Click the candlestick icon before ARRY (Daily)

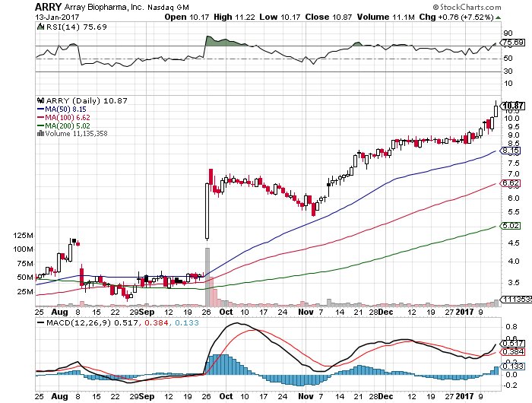[x=40, y=100]
